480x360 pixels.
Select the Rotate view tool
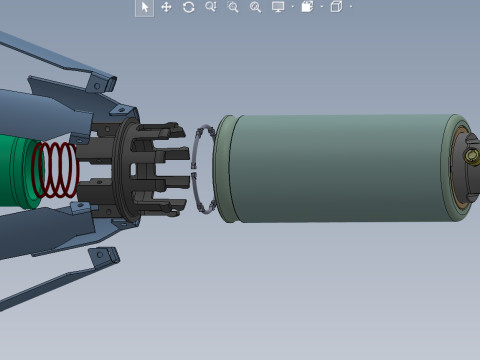pos(189,7)
